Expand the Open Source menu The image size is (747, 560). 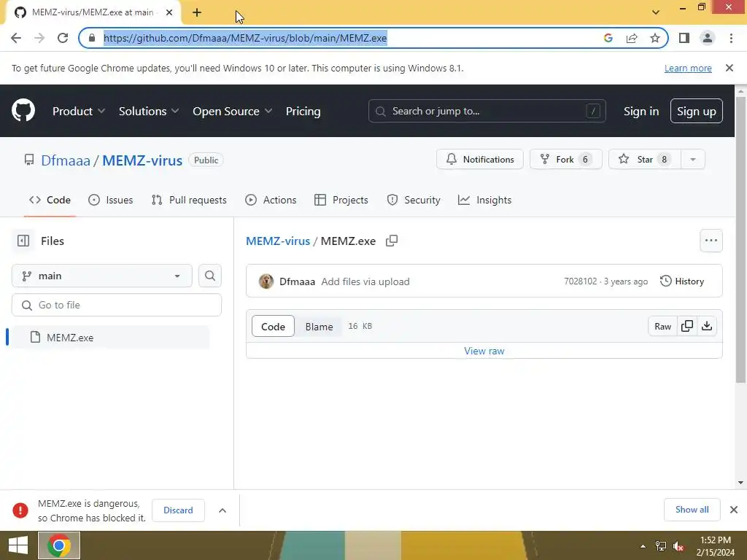[233, 111]
